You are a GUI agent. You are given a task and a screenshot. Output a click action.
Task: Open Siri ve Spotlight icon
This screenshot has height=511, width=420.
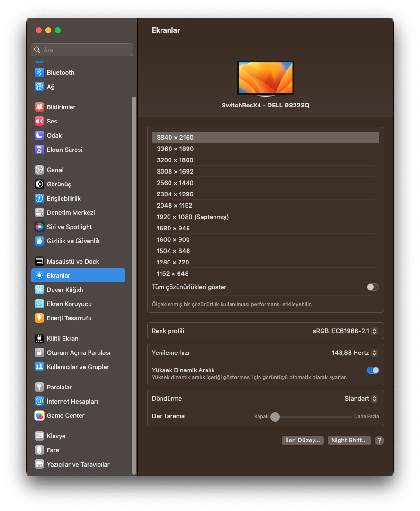click(x=39, y=227)
